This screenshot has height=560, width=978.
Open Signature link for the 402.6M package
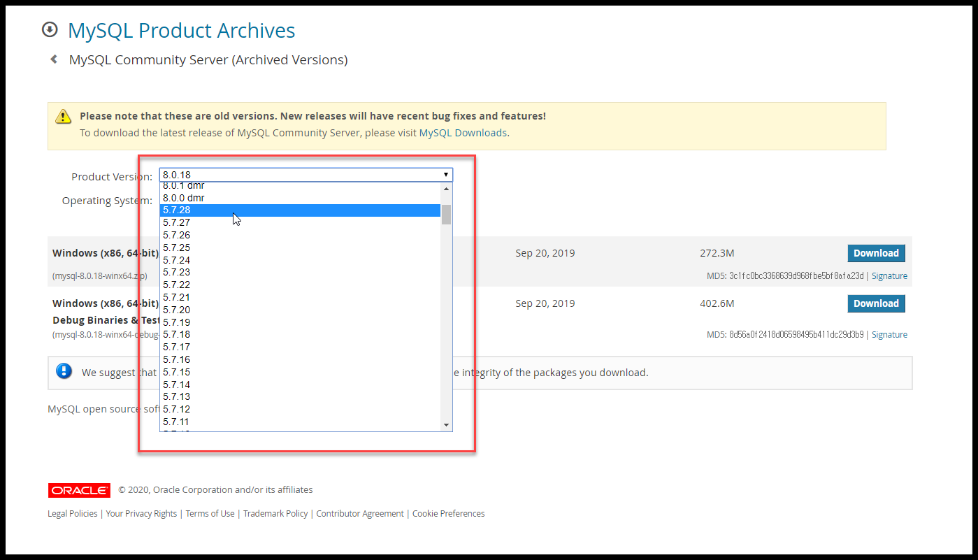coord(889,335)
